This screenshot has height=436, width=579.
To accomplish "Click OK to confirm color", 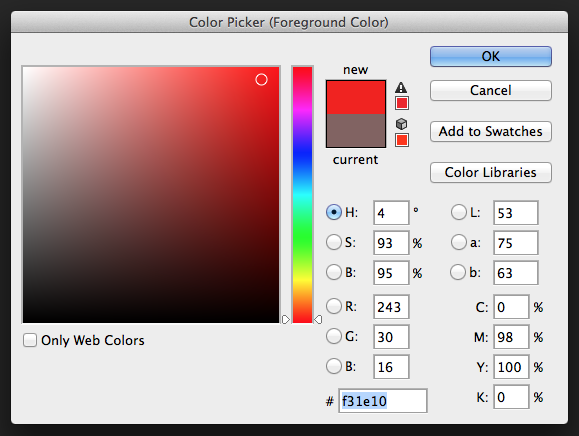I will point(491,56).
